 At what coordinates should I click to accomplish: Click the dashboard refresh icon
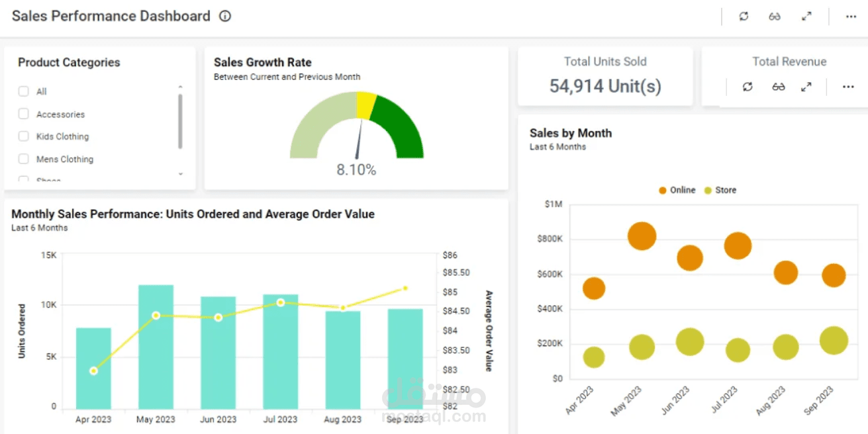[744, 16]
